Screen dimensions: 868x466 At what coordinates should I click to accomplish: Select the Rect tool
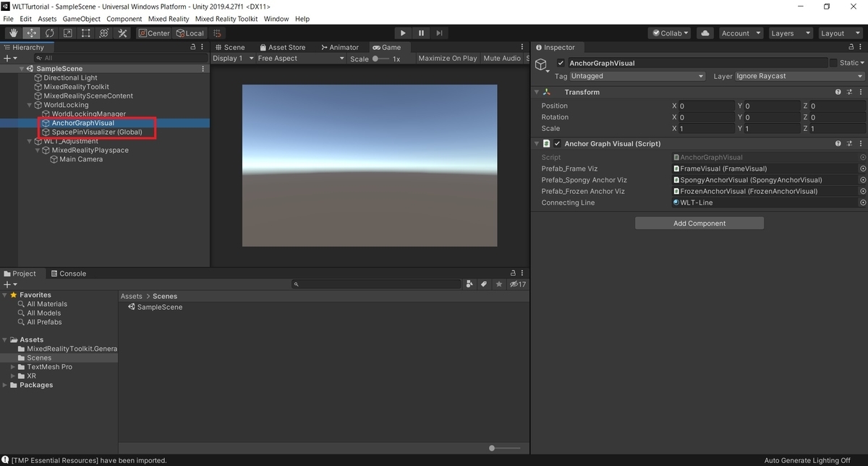pyautogui.click(x=86, y=33)
